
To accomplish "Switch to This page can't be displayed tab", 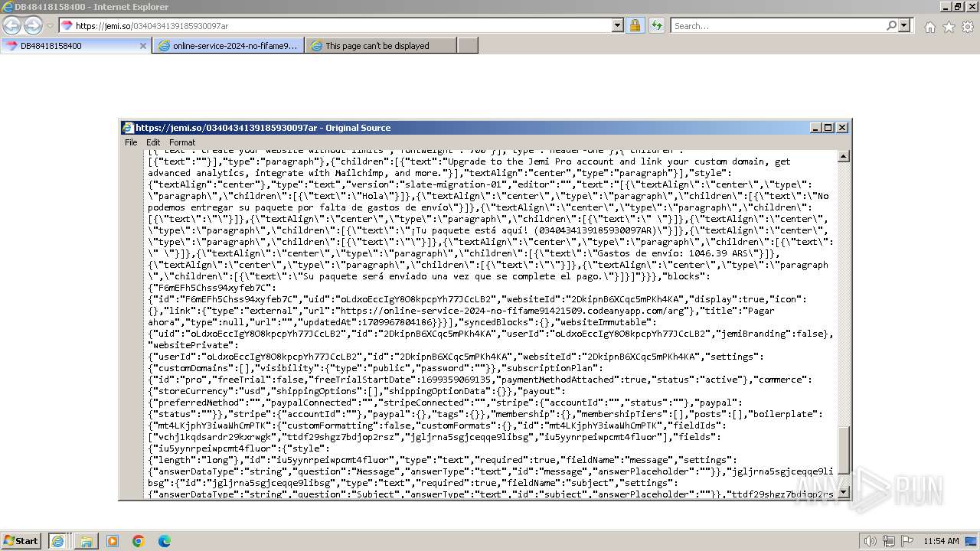I will (x=381, y=45).
